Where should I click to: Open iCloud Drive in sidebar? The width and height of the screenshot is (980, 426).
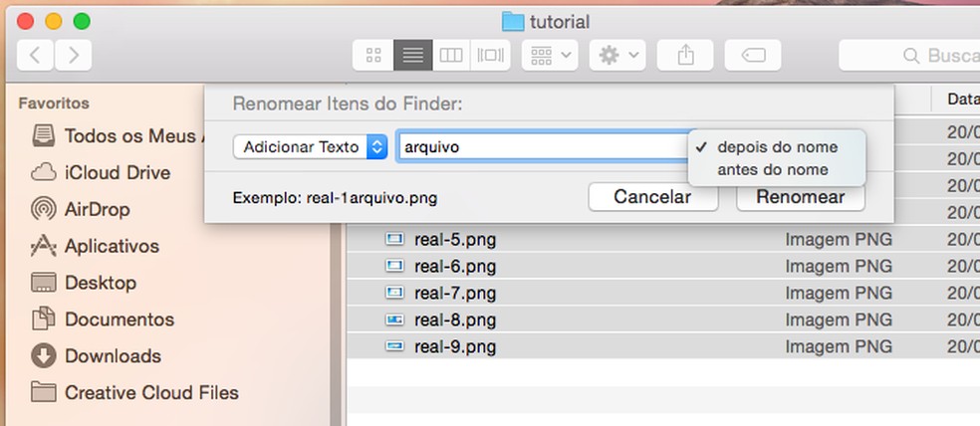[100, 172]
